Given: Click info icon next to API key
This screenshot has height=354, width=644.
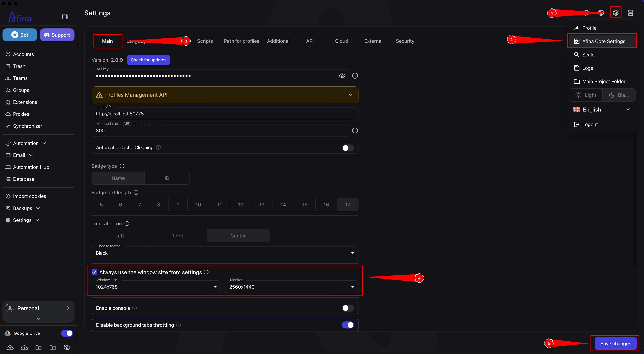Looking at the screenshot, I should pos(355,76).
